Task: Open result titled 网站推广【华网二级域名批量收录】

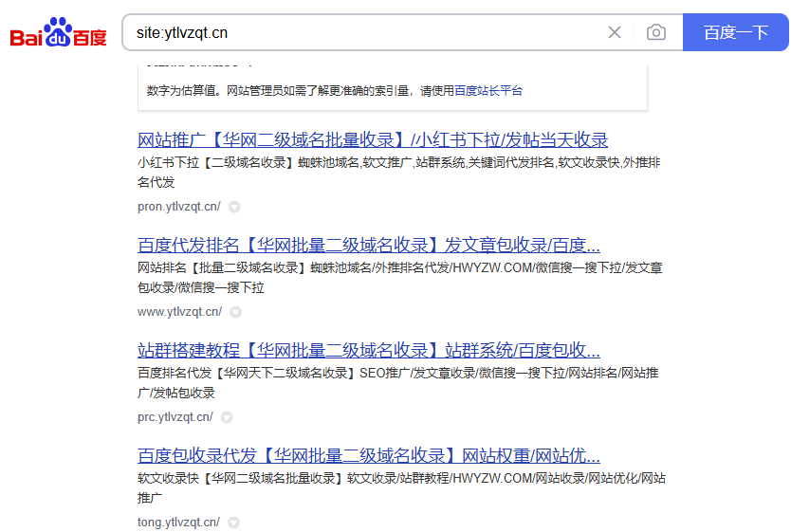Action: point(373,139)
